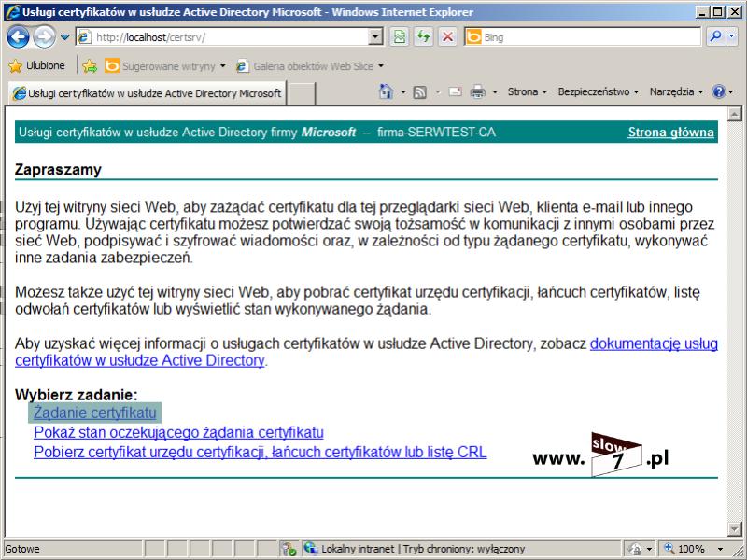
Task: Open the Strona menu
Action: pos(527,91)
